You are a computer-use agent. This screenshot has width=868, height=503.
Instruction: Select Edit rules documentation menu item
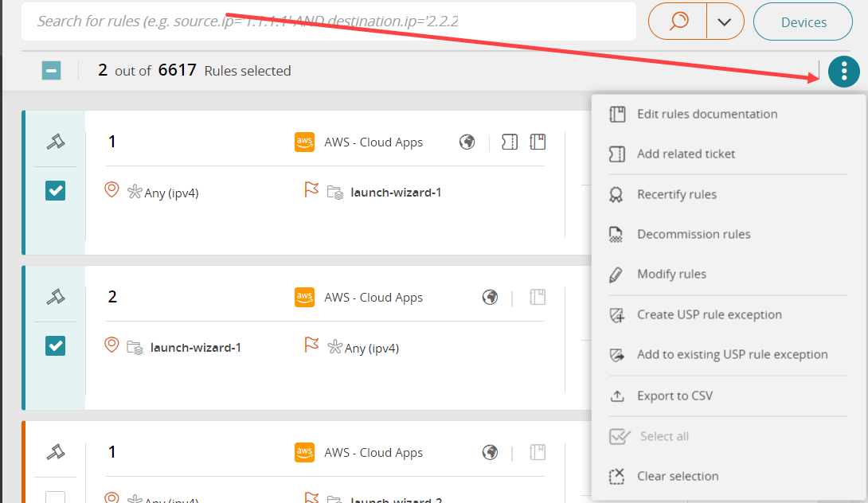(706, 114)
